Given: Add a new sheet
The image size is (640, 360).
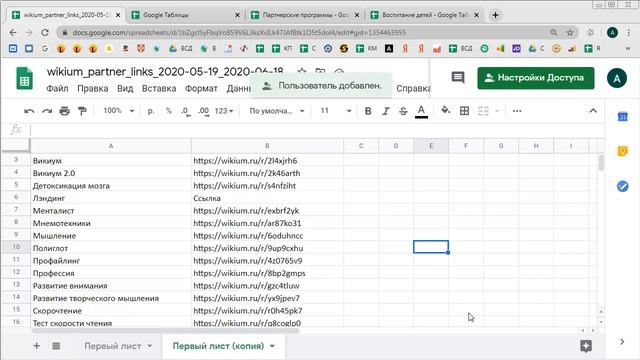Looking at the screenshot, I should coord(36,346).
